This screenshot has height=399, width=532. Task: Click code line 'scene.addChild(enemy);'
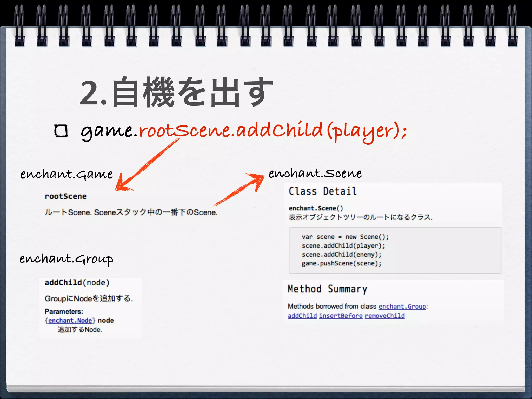tap(342, 255)
